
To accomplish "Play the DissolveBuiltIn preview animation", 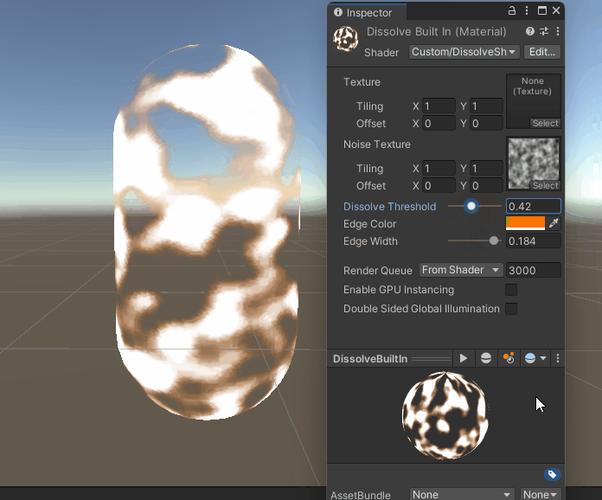I will click(x=463, y=358).
